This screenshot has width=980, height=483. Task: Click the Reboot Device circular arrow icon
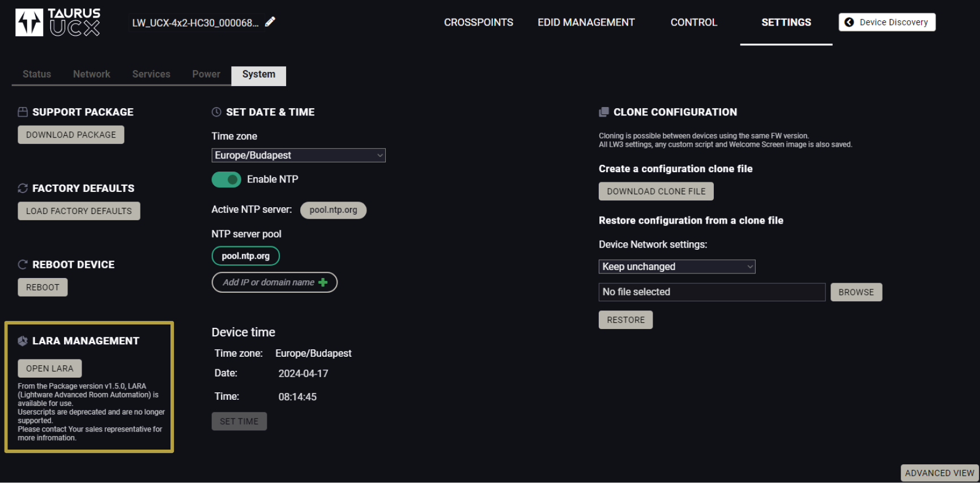tap(23, 264)
